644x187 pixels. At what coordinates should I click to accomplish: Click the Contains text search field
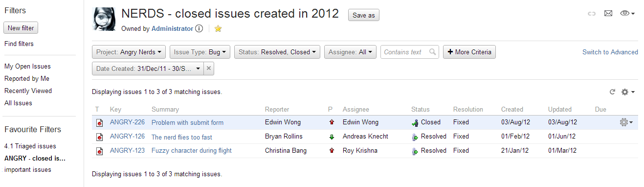(x=410, y=52)
